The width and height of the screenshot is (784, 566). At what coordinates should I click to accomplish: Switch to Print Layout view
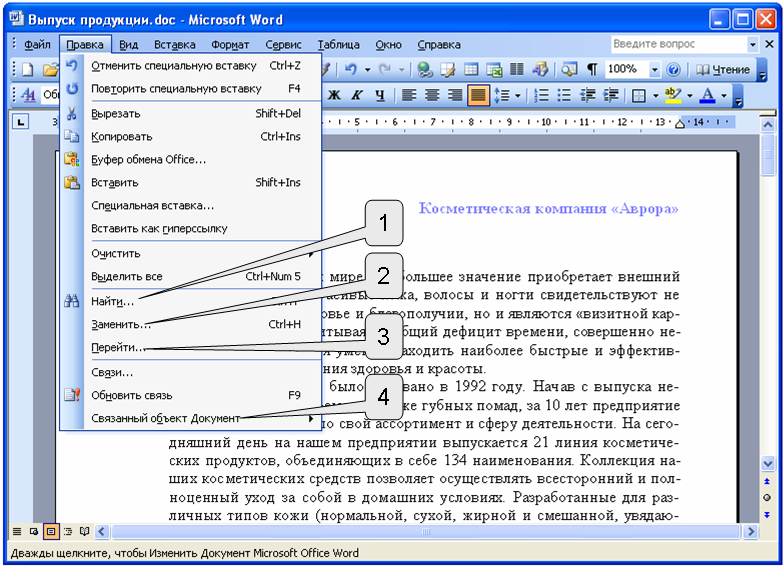51,531
